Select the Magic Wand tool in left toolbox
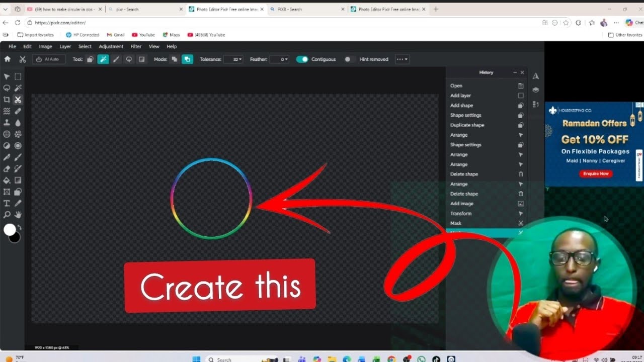Viewport: 644px width, 362px height. [18, 88]
